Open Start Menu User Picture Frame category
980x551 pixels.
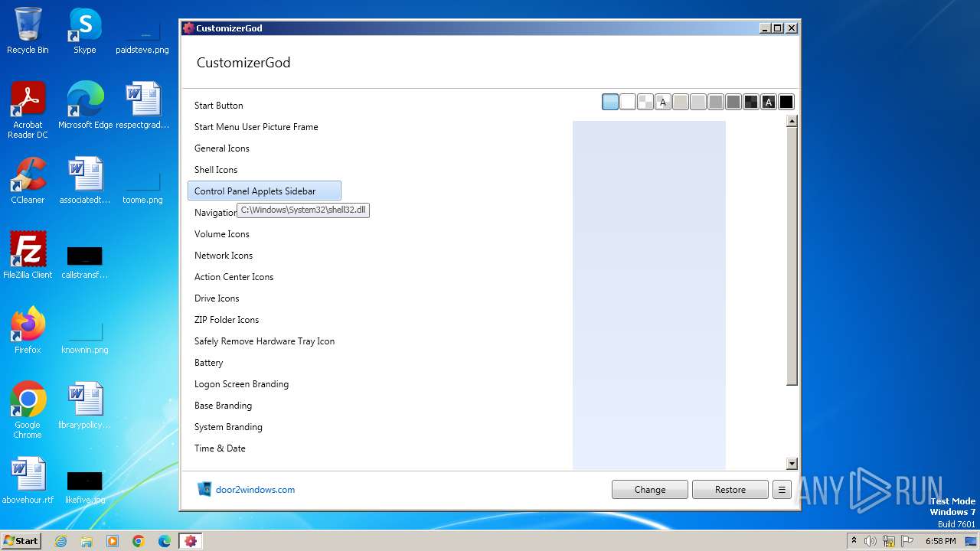pyautogui.click(x=264, y=127)
